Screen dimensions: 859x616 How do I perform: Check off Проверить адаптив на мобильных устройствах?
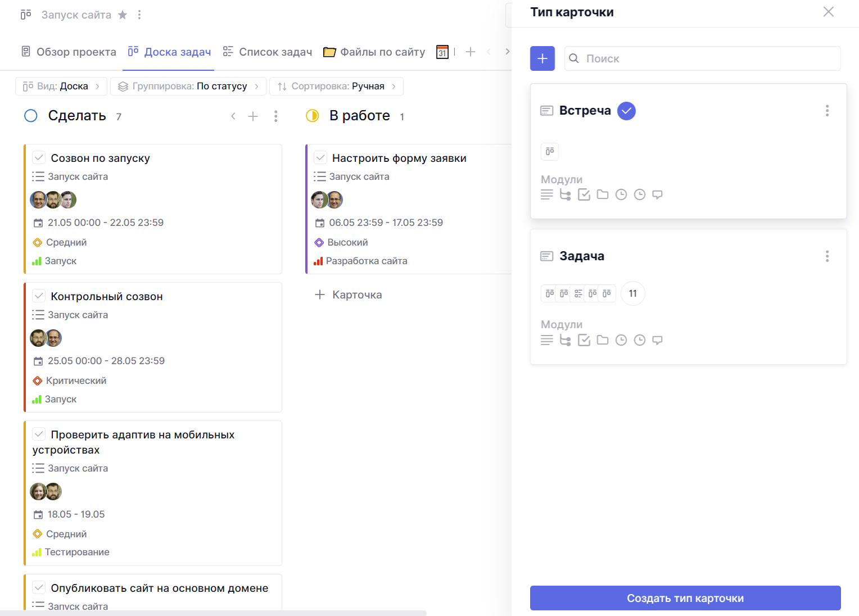pyautogui.click(x=39, y=434)
